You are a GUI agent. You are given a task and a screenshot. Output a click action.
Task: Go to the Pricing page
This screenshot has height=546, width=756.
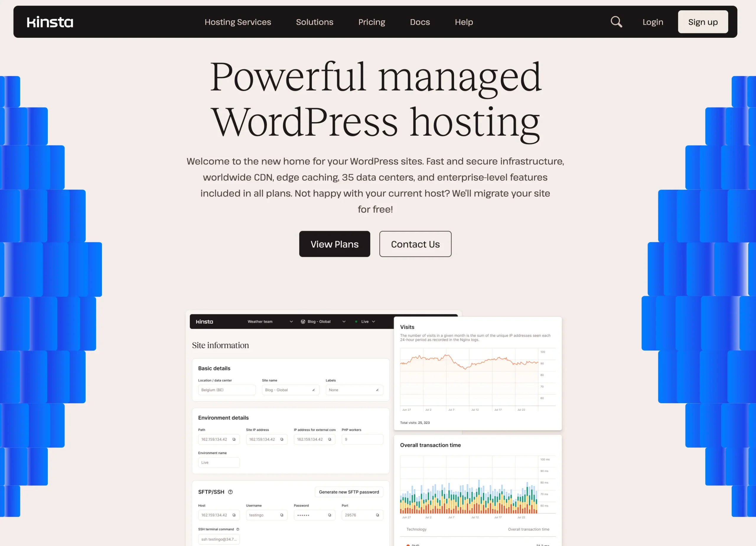[x=372, y=22]
